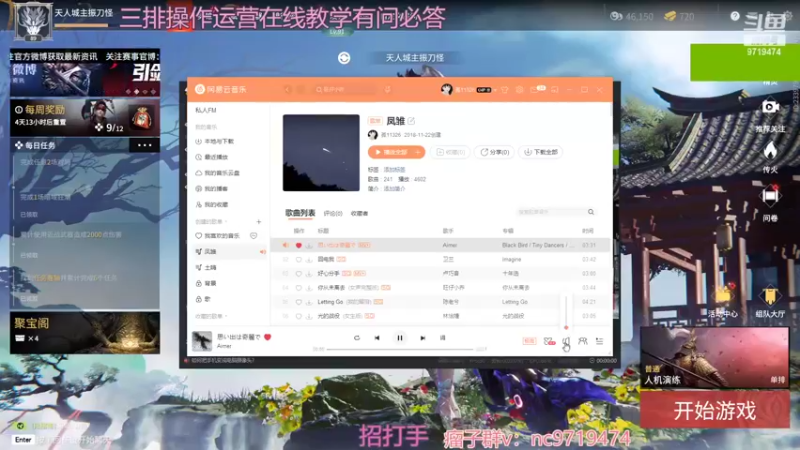Switch to the 收藏者 tab
This screenshot has height=450, width=800.
tap(359, 213)
